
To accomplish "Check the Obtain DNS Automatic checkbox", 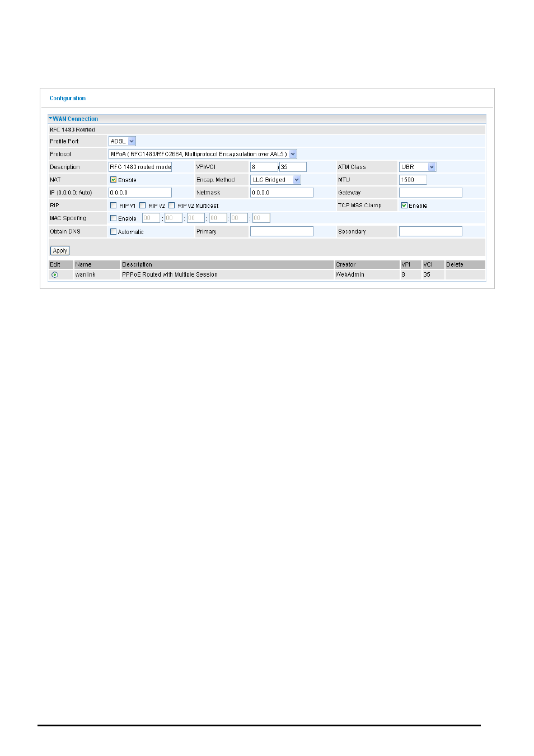I will 114,232.
